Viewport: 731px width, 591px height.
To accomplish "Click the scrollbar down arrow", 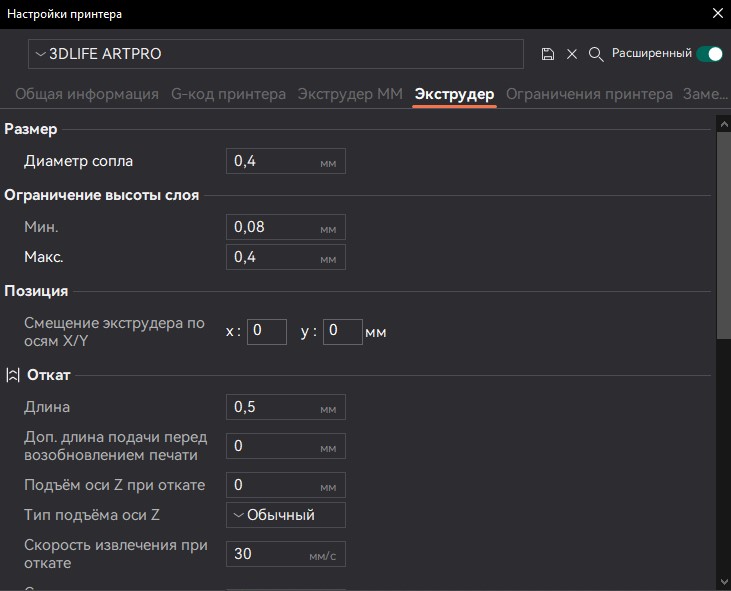I will point(723,581).
